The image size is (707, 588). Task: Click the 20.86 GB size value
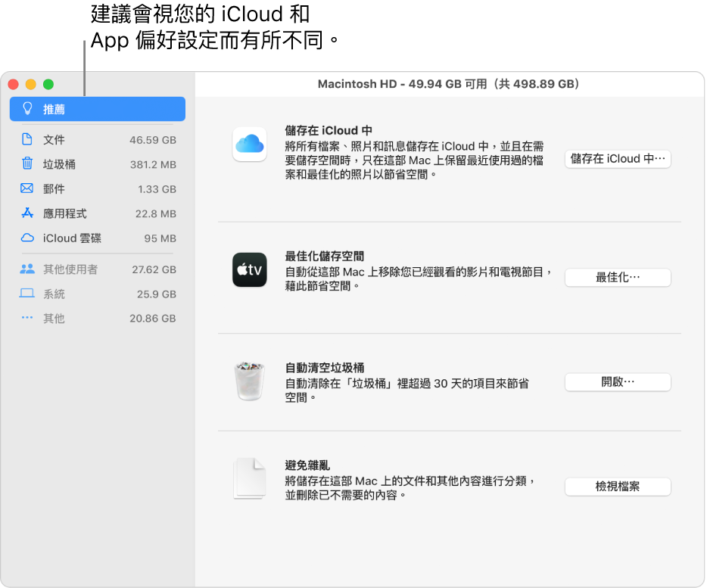click(x=153, y=319)
